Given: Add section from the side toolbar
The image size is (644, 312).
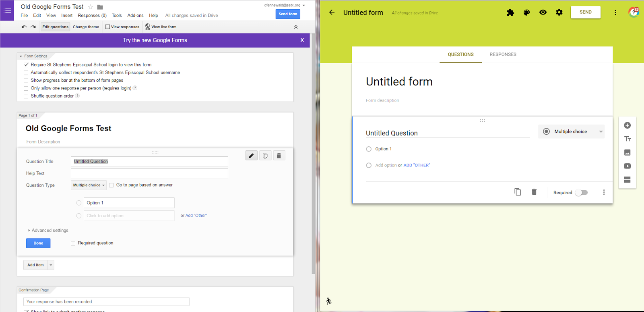Looking at the screenshot, I should [627, 180].
